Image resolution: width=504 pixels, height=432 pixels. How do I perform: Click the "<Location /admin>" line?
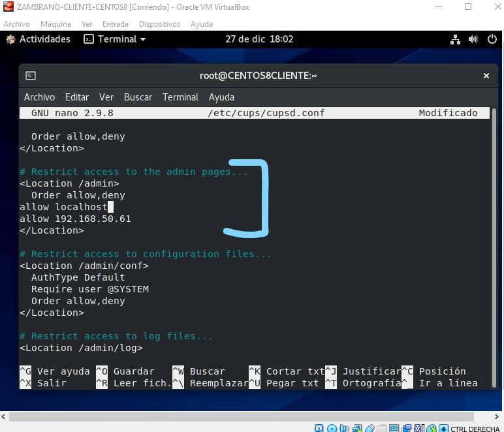[x=69, y=183]
